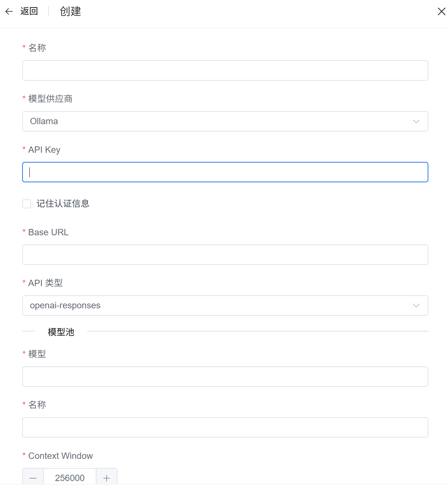Screen dimensions: 448x489
Task: Enable the 记住认证信息 checkbox
Action: pyautogui.click(x=27, y=204)
